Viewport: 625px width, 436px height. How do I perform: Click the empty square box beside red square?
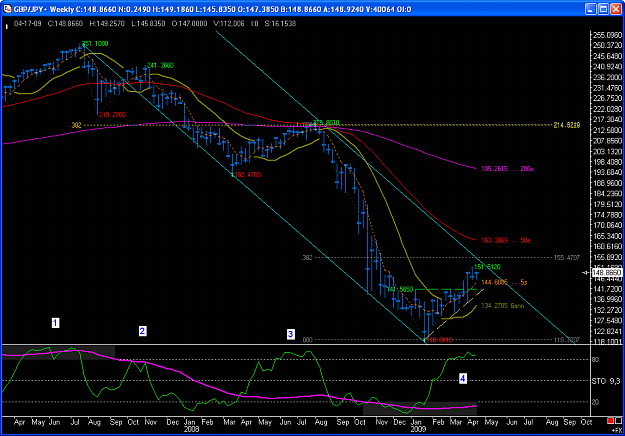tap(618, 421)
